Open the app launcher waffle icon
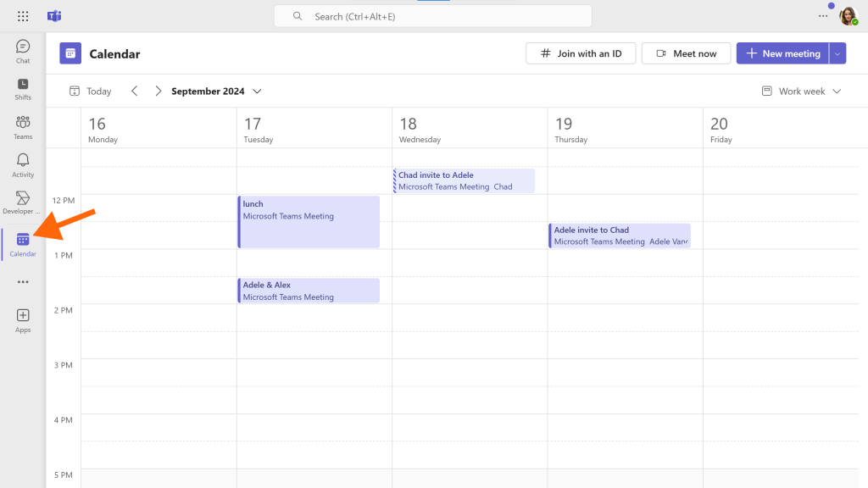Screen dimensions: 868x488 click(x=23, y=16)
